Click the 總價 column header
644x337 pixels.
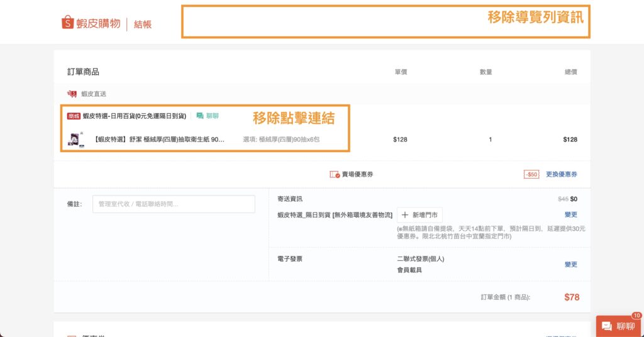(571, 72)
